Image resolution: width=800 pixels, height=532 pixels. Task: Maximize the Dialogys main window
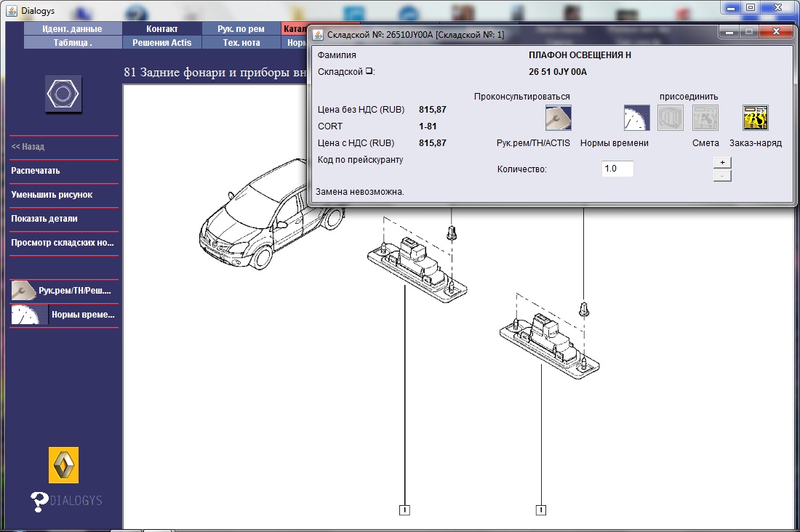pyautogui.click(x=751, y=8)
